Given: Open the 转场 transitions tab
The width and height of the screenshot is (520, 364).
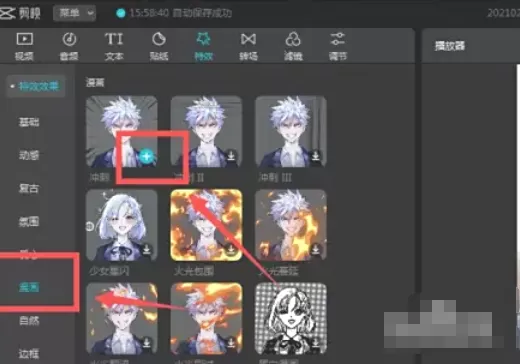Looking at the screenshot, I should [248, 46].
